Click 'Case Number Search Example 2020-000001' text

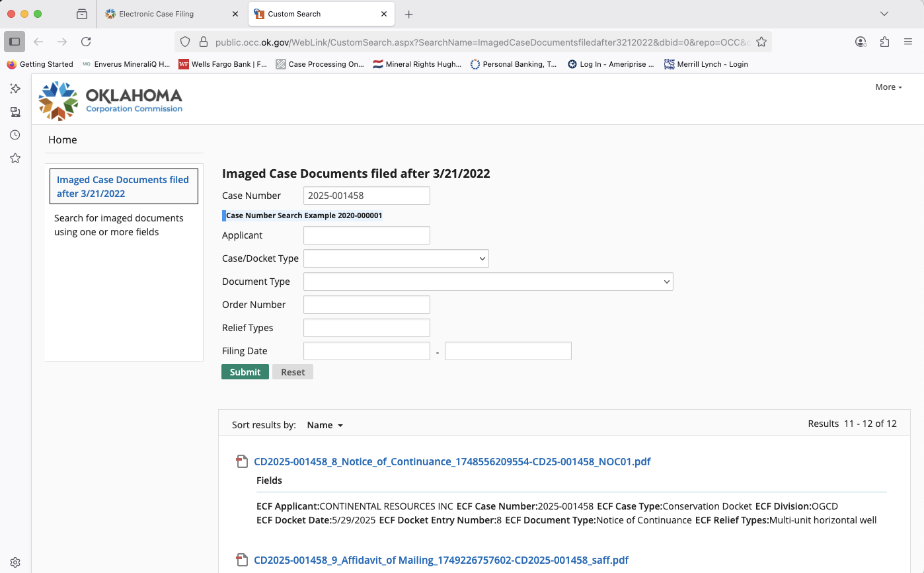[x=304, y=215]
